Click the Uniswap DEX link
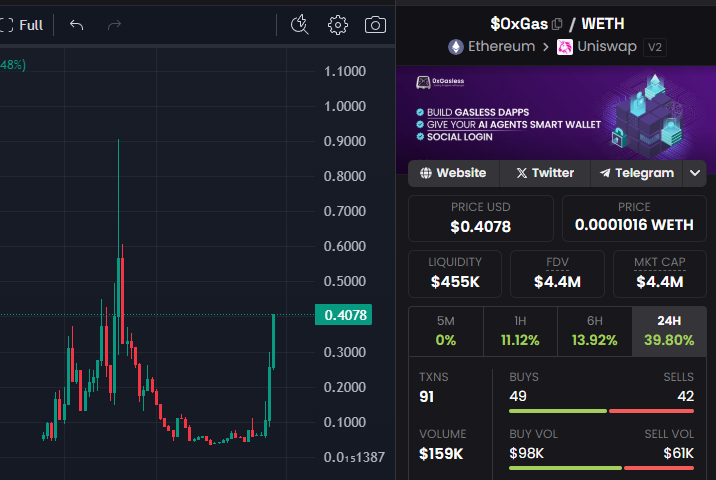 [606, 47]
